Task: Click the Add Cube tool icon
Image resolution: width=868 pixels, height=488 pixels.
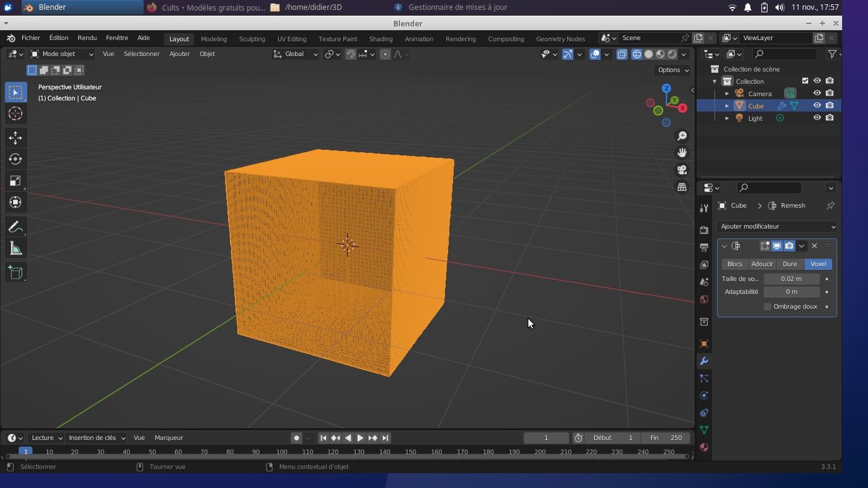Action: (15, 272)
